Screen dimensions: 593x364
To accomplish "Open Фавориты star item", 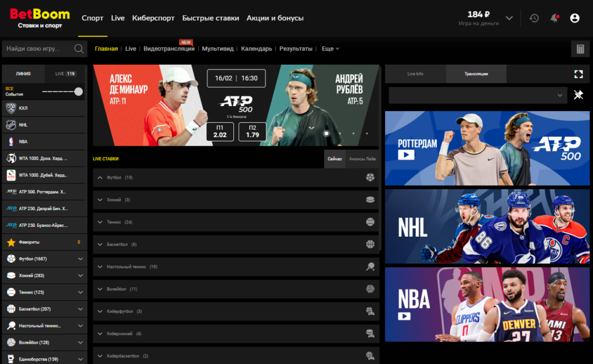I will pyautogui.click(x=44, y=242).
